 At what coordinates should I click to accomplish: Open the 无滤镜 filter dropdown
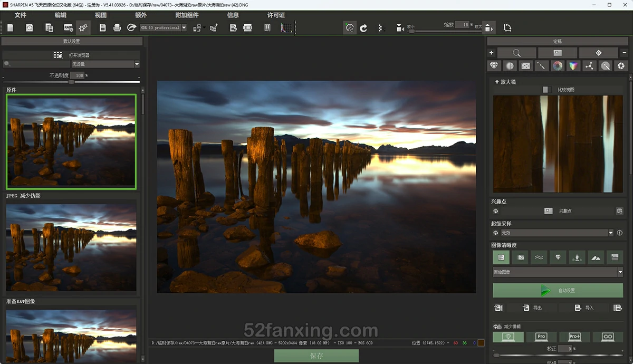(x=105, y=64)
